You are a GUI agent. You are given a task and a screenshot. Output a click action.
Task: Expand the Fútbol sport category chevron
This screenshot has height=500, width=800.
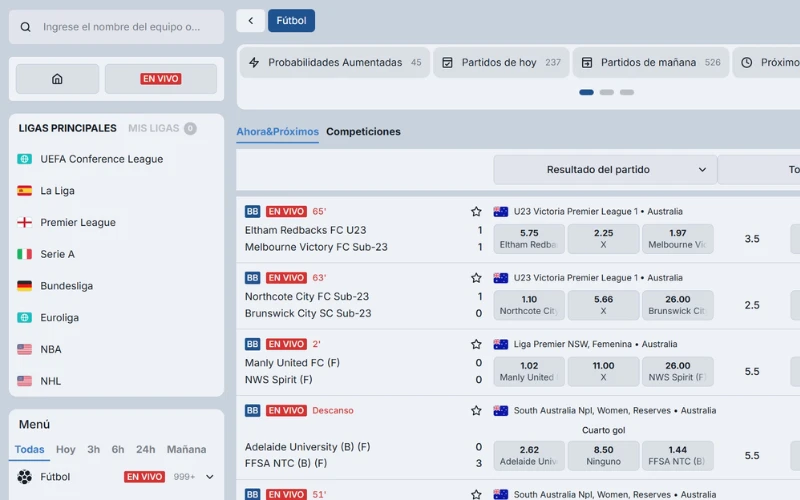(x=210, y=477)
